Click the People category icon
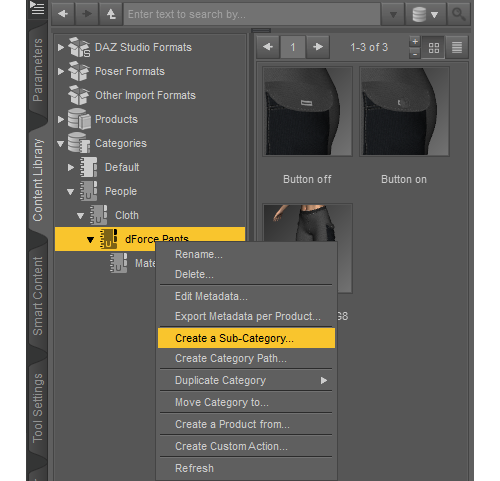The width and height of the screenshot is (500, 481). tap(89, 191)
